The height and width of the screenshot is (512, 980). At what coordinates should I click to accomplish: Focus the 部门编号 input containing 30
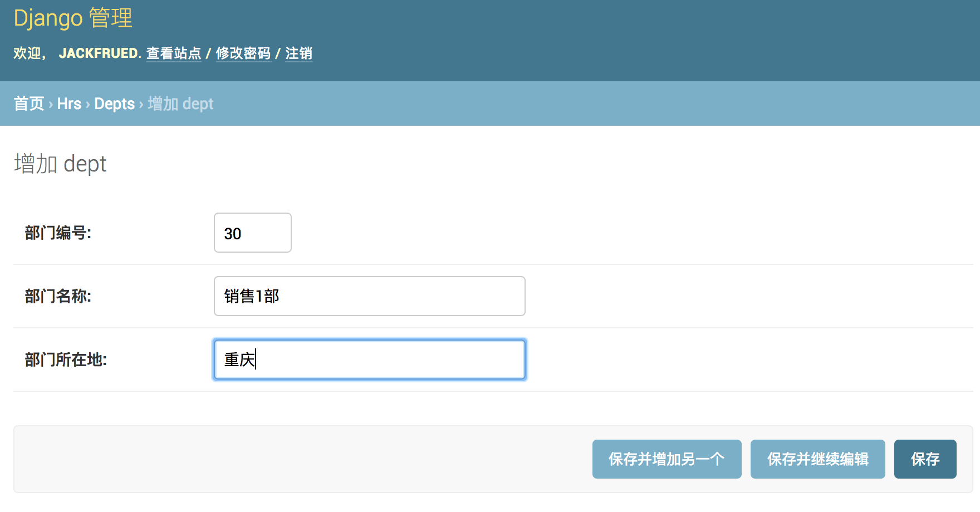click(252, 233)
